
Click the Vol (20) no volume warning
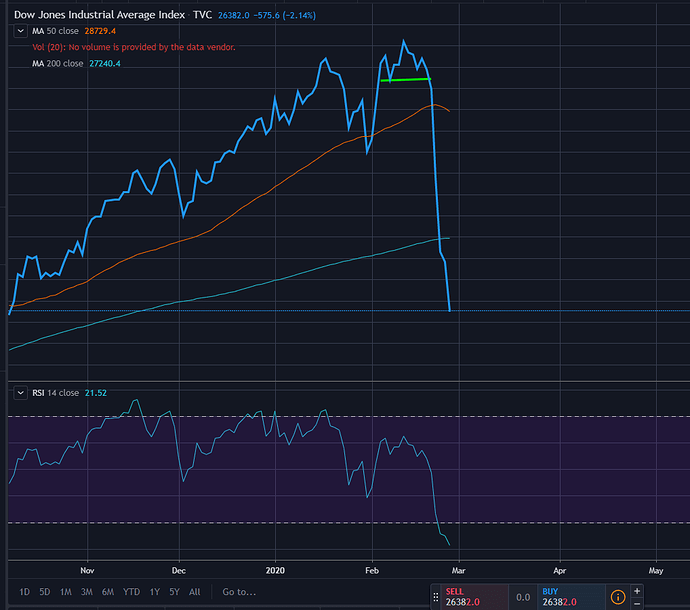point(134,47)
